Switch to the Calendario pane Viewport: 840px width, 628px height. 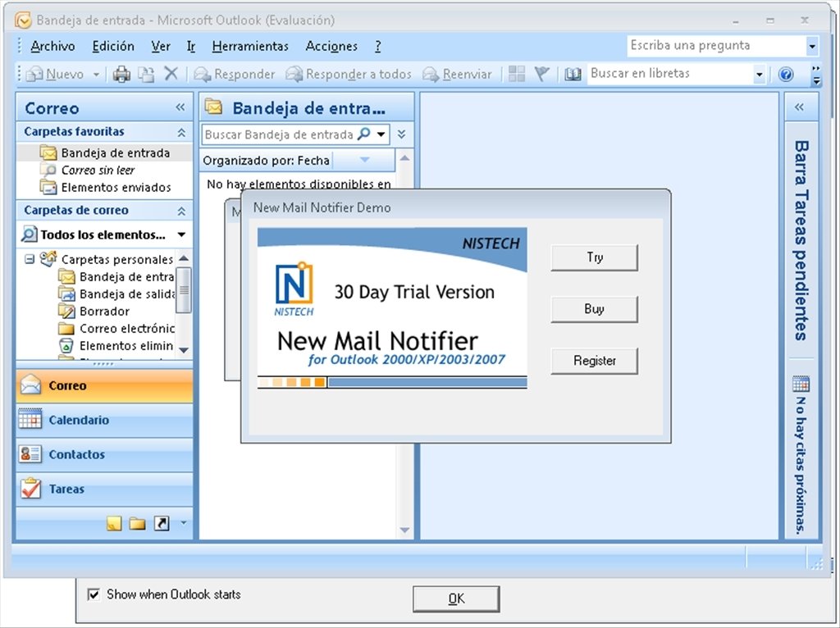[x=104, y=421]
